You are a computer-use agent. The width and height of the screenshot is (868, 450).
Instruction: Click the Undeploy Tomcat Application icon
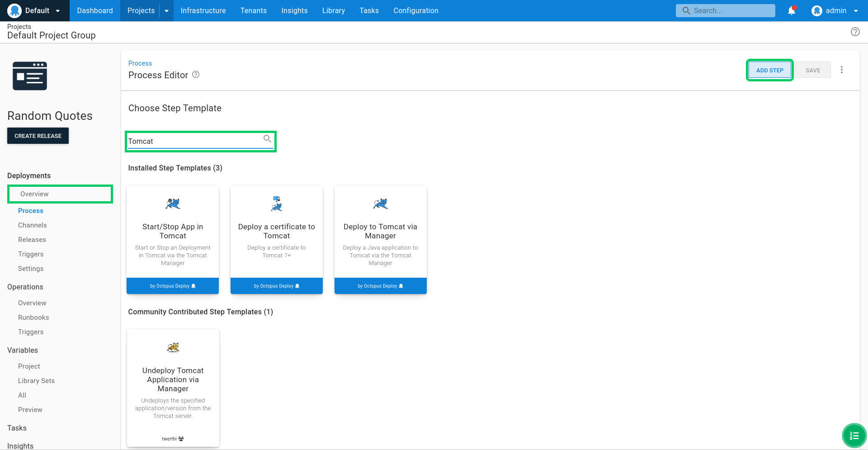tap(173, 347)
